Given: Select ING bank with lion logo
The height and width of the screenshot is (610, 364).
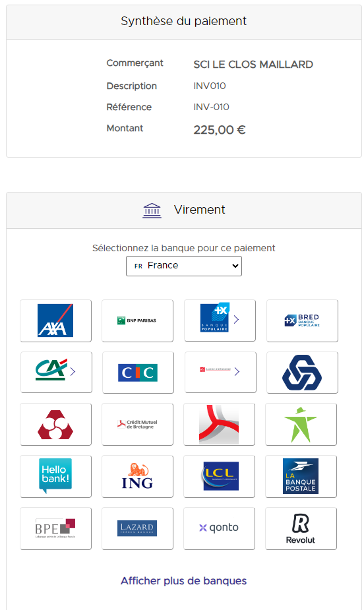Looking at the screenshot, I should [x=137, y=477].
